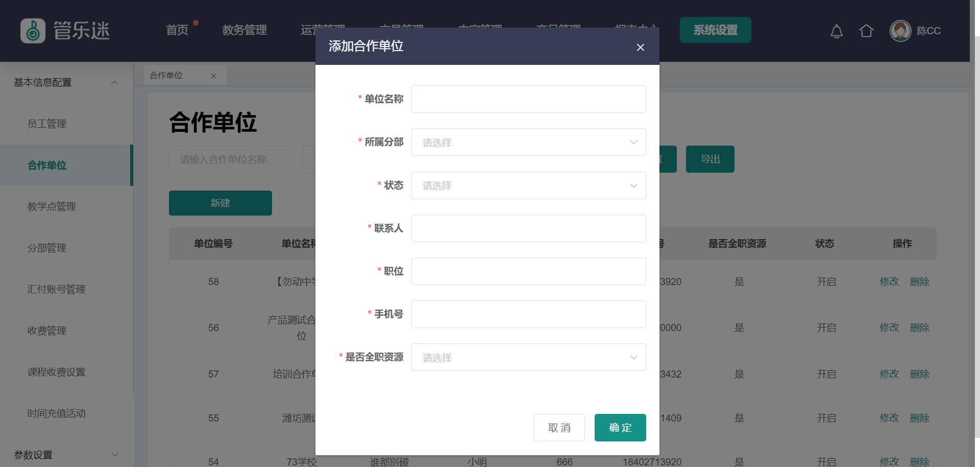Open the 所属分部 dropdown
980x467 pixels.
tap(528, 143)
